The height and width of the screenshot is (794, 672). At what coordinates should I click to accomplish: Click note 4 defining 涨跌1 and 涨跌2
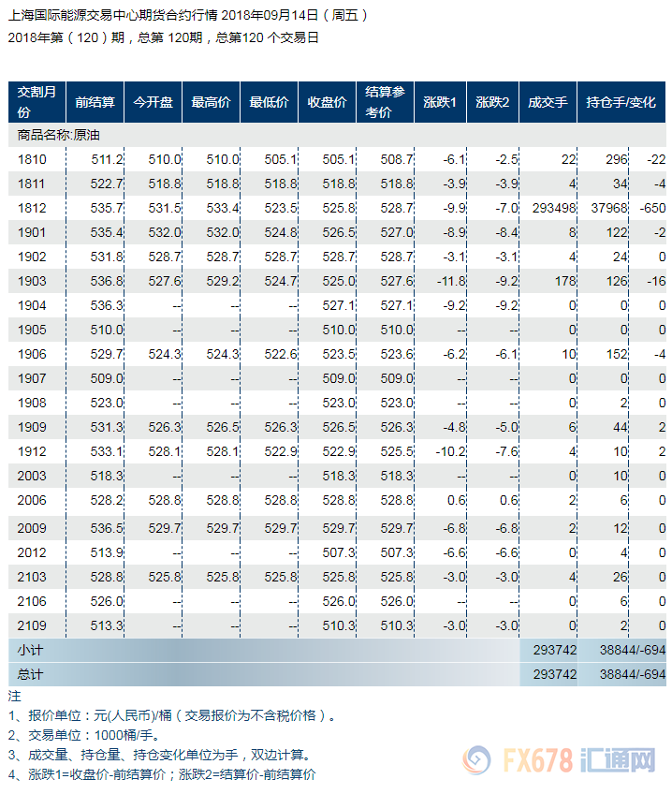[162, 774]
